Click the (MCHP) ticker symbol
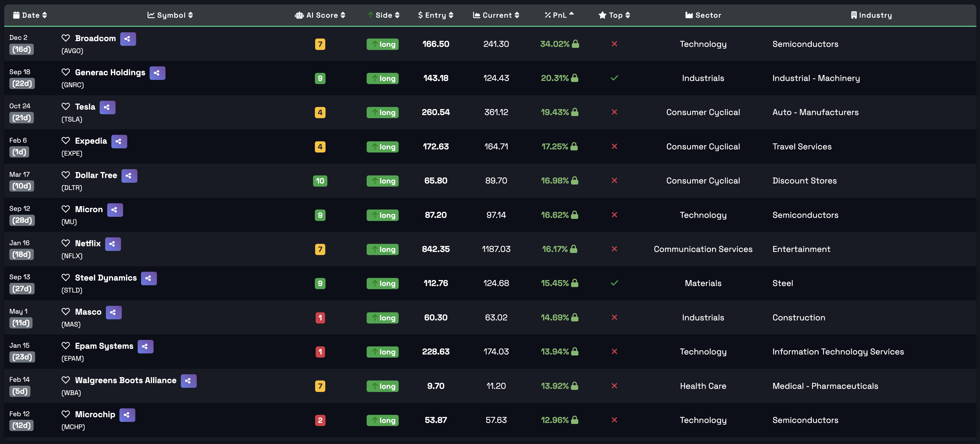 tap(73, 427)
